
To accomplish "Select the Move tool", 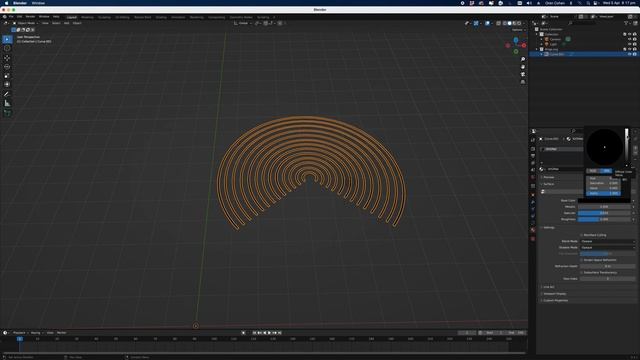I will pyautogui.click(x=7, y=58).
